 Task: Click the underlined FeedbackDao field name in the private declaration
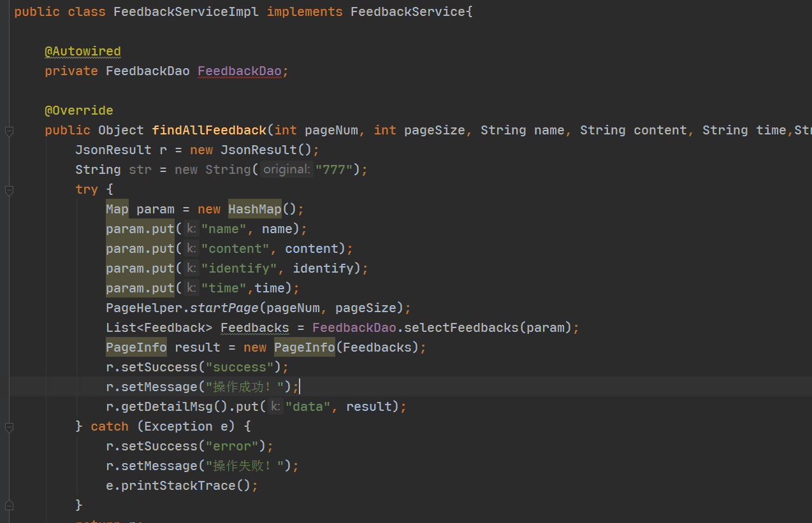(240, 71)
